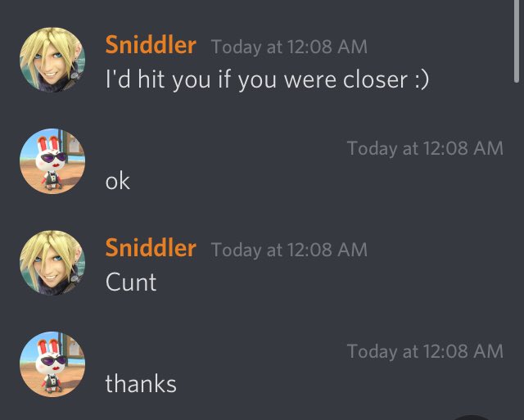Select the 'Cunt' message text
Image resolution: width=524 pixels, height=420 pixels.
click(x=131, y=282)
